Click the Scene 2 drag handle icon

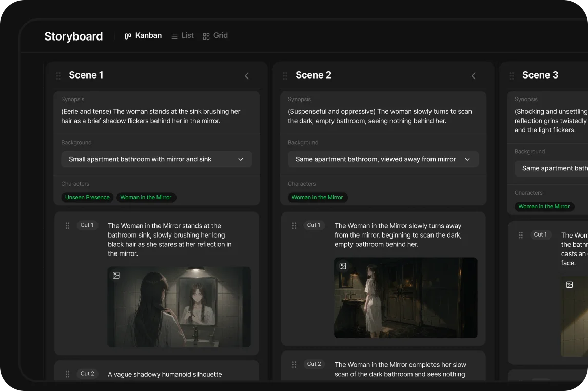point(285,76)
